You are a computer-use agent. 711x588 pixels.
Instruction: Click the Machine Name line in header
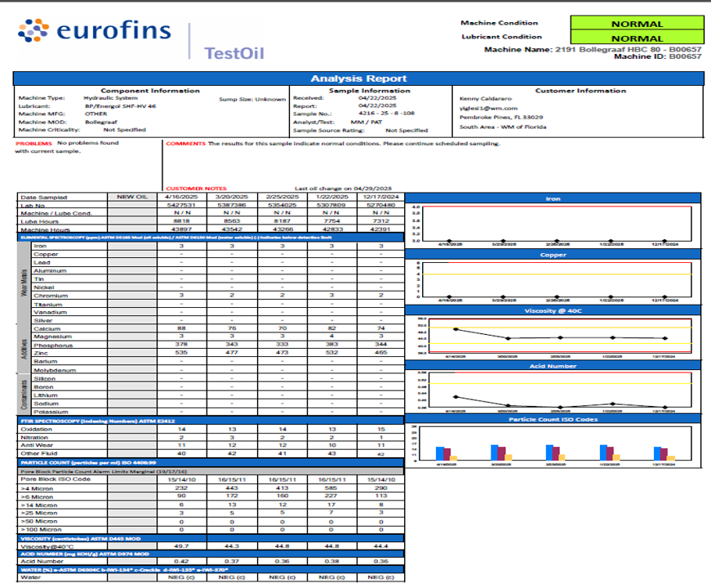tap(593, 50)
